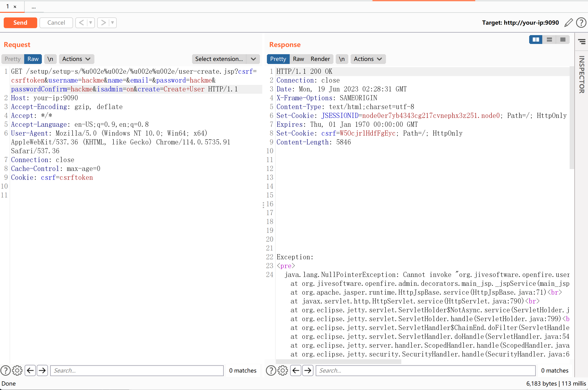
Task: Switch response to Render tab
Action: 320,59
